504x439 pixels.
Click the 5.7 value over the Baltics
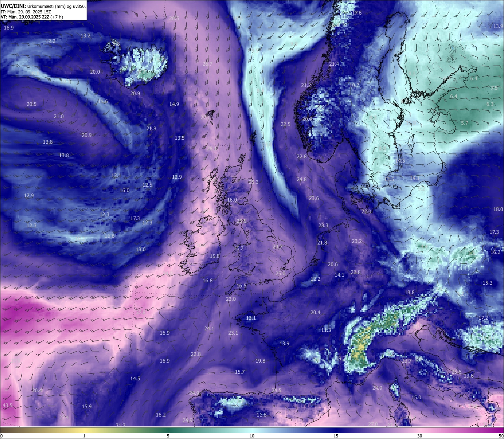465,123
